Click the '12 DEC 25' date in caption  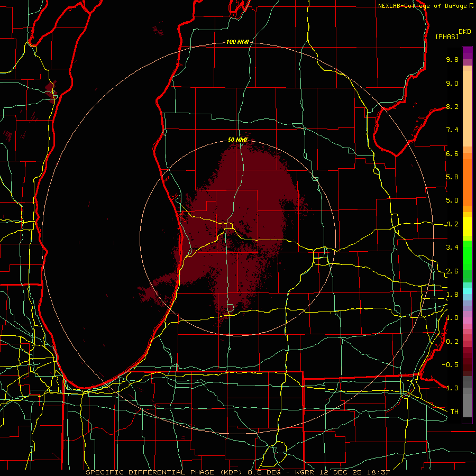click(341, 472)
